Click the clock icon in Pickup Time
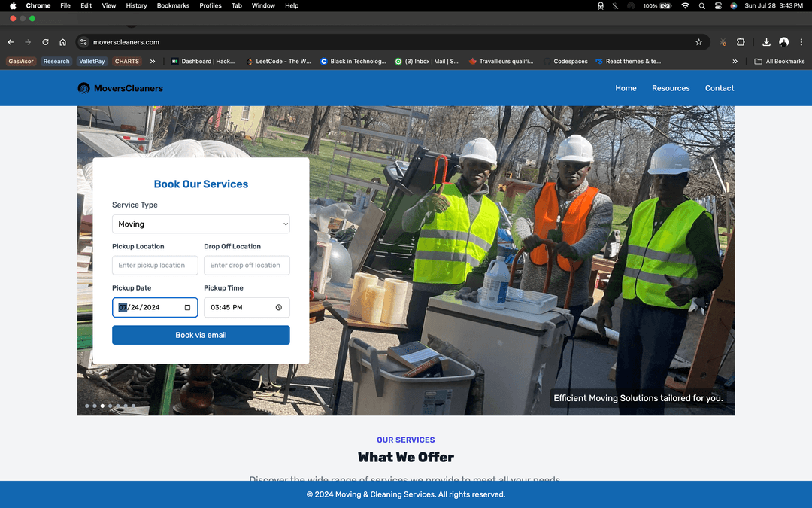This screenshot has width=812, height=508. coord(278,307)
